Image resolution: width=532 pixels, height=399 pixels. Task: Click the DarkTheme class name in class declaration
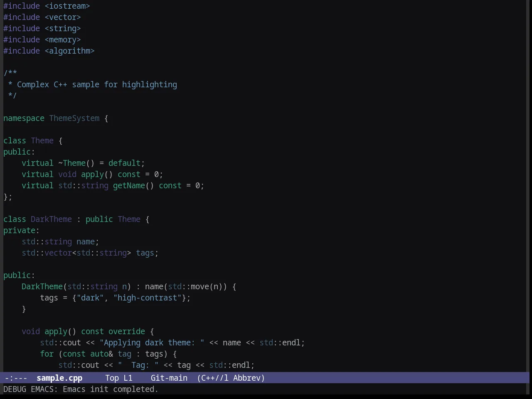[x=51, y=219]
